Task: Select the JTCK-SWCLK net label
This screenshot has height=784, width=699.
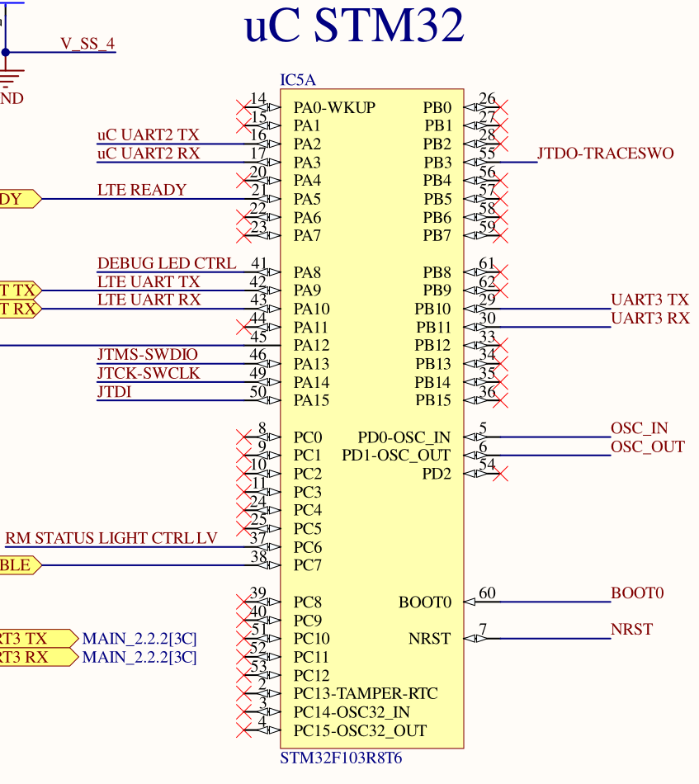Action: pos(149,373)
